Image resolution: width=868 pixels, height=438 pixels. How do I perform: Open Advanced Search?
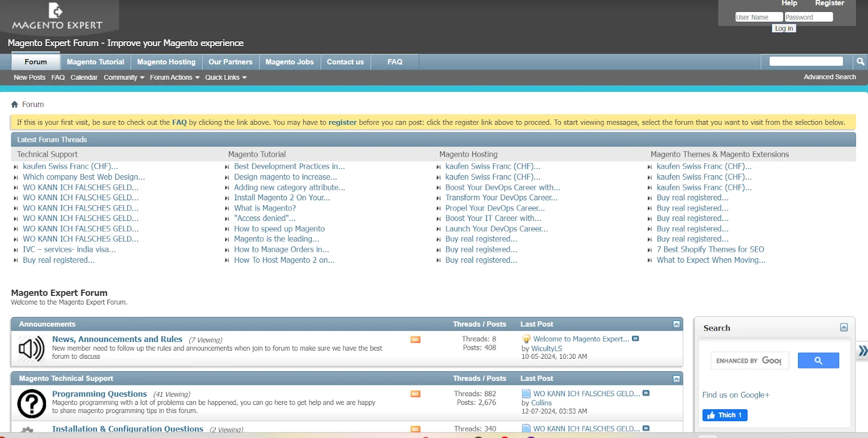tap(829, 77)
